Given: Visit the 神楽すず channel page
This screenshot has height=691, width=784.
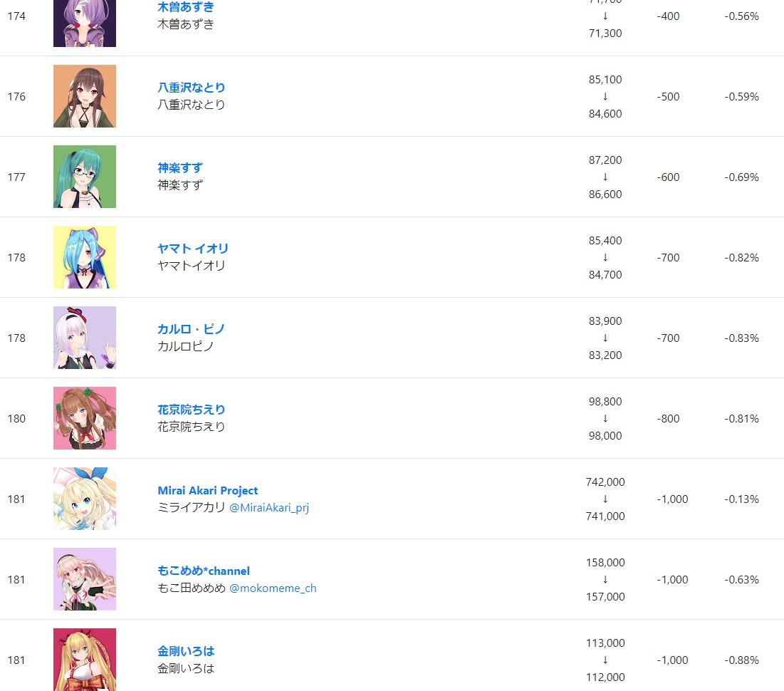Looking at the screenshot, I should click(x=180, y=168).
